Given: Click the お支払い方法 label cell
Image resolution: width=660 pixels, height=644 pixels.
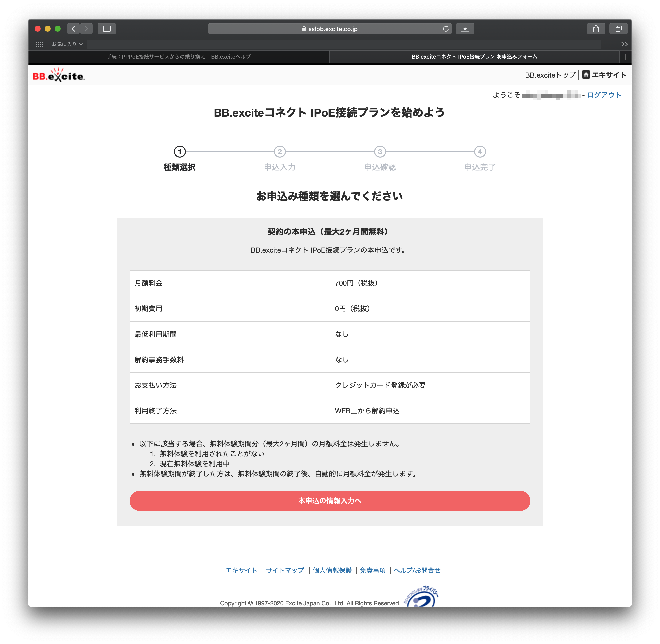Looking at the screenshot, I should click(230, 385).
